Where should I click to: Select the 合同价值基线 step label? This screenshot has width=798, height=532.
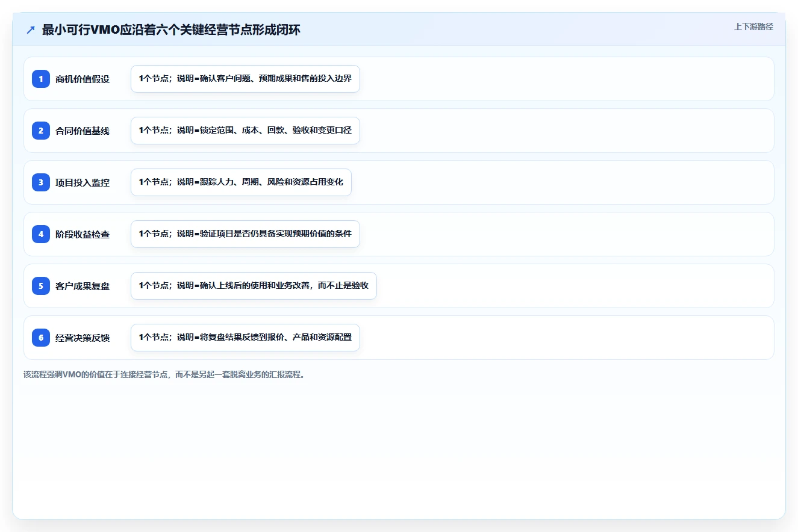[83, 131]
